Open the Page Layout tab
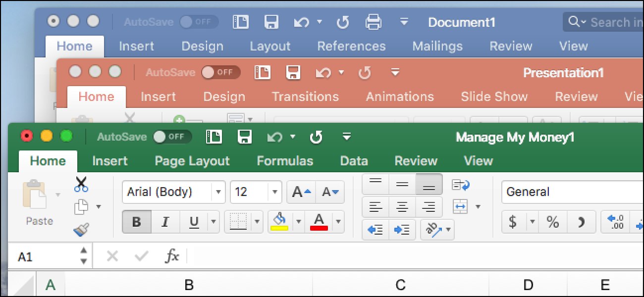 click(192, 161)
